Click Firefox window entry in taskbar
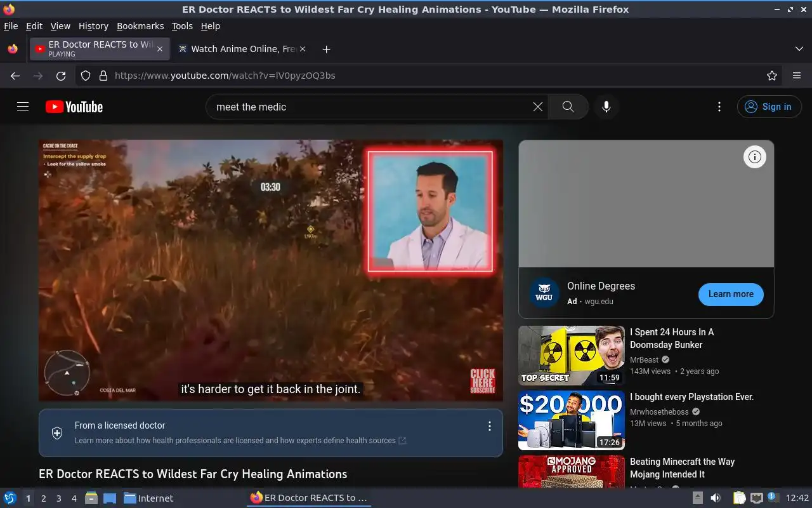 tap(309, 498)
